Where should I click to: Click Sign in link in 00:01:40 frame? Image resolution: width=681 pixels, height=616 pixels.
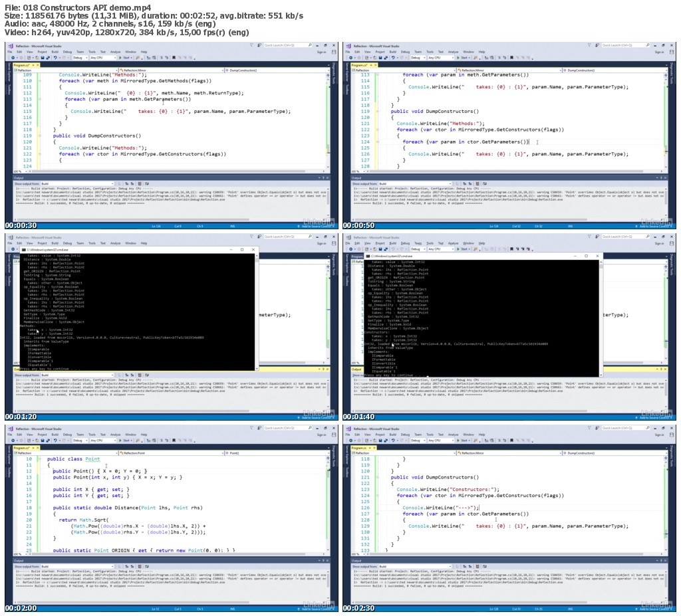pyautogui.click(x=659, y=243)
